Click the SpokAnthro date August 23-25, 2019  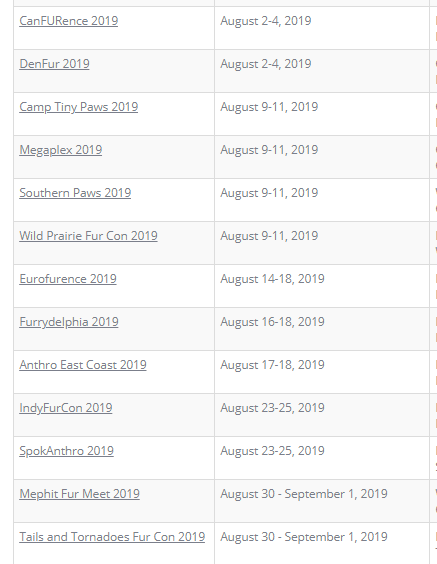272,451
